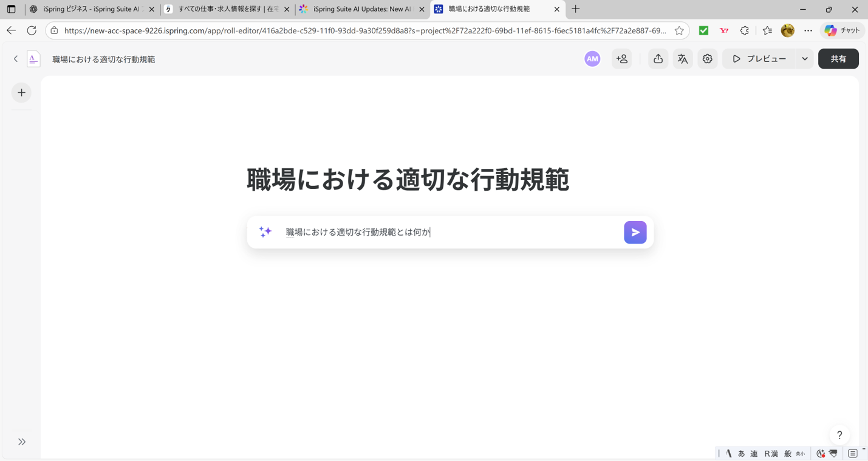Open the preview options chevron
Image resolution: width=868 pixels, height=461 pixels.
(805, 58)
